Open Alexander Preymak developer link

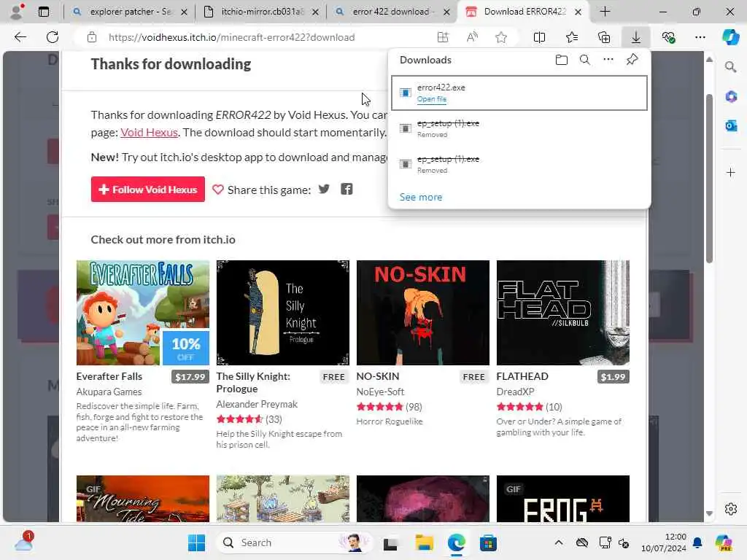(x=257, y=404)
